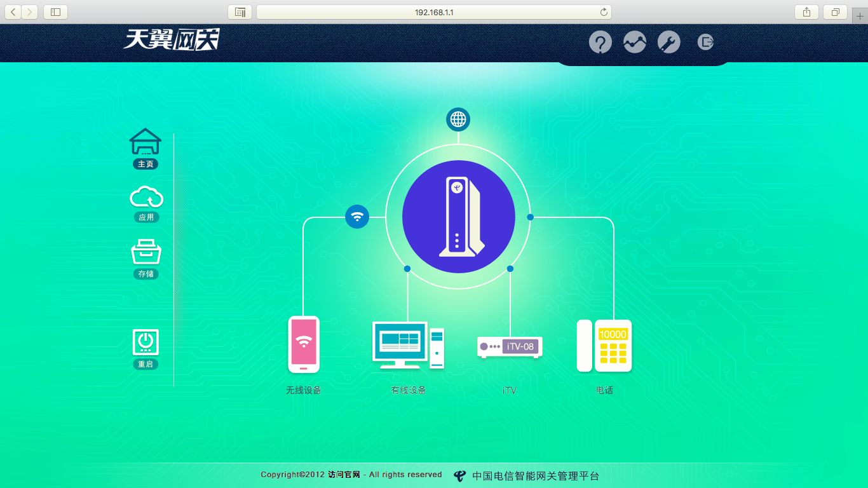Image resolution: width=868 pixels, height=488 pixels.
Task: Open 电话 telephone settings icon
Action: [x=602, y=346]
